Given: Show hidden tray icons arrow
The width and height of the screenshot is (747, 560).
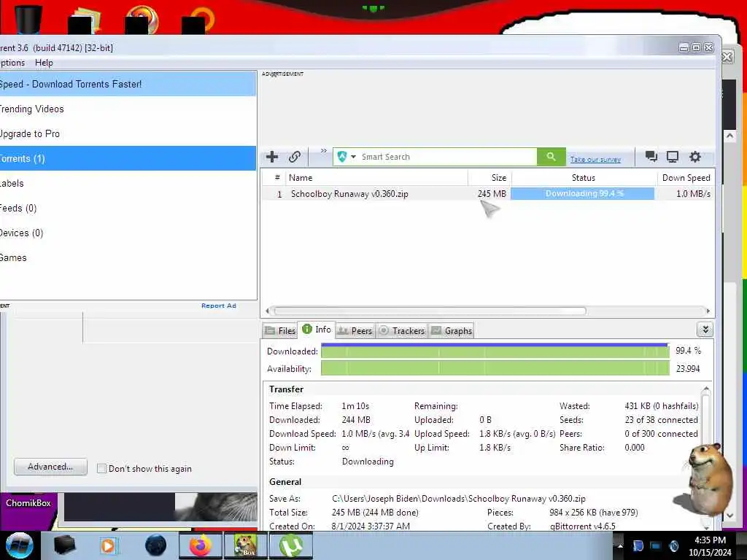Looking at the screenshot, I should tap(620, 545).
